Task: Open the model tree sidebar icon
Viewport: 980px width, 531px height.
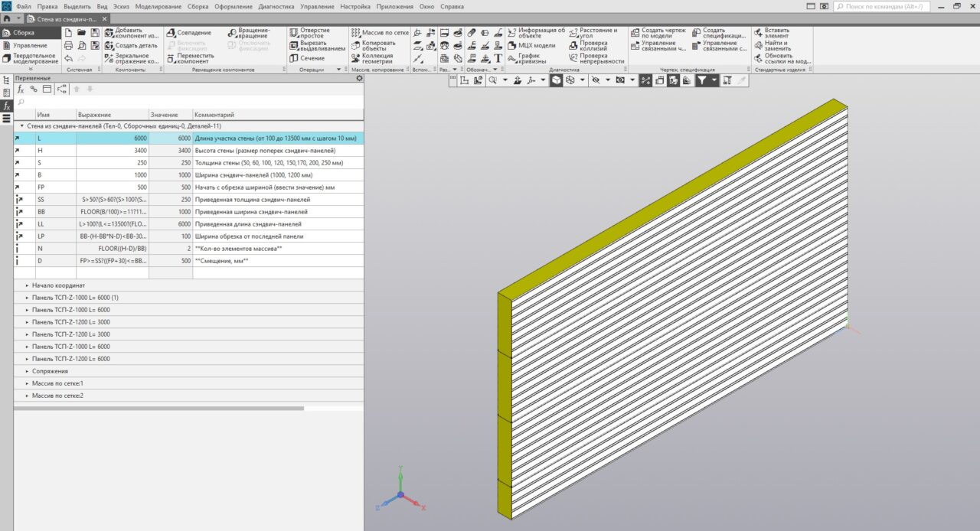Action: [x=6, y=80]
